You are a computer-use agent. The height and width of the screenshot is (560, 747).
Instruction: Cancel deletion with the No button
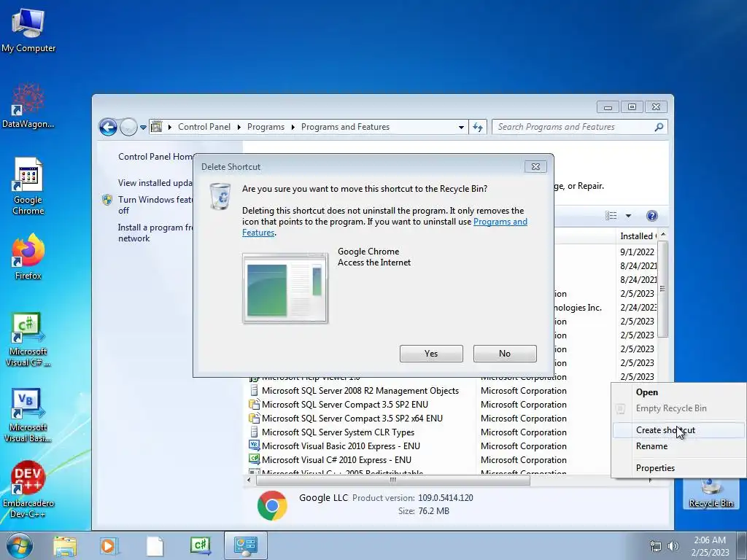[x=505, y=354]
